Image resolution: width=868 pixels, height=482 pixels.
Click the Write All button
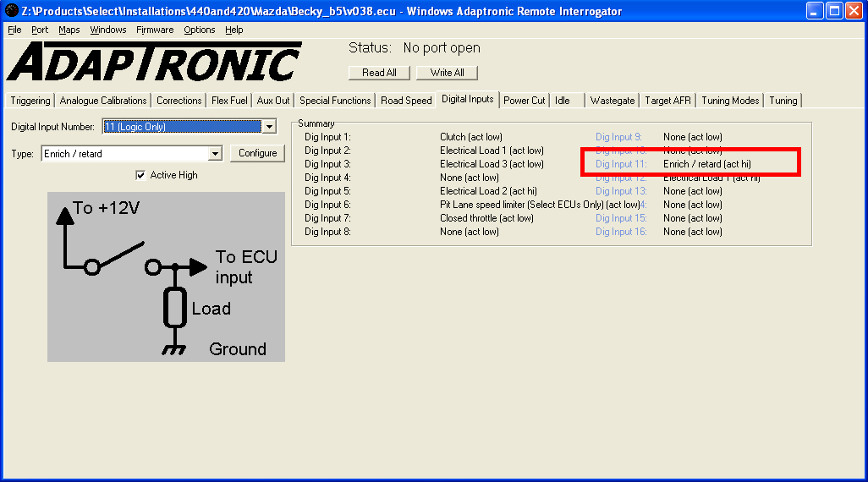pos(447,73)
